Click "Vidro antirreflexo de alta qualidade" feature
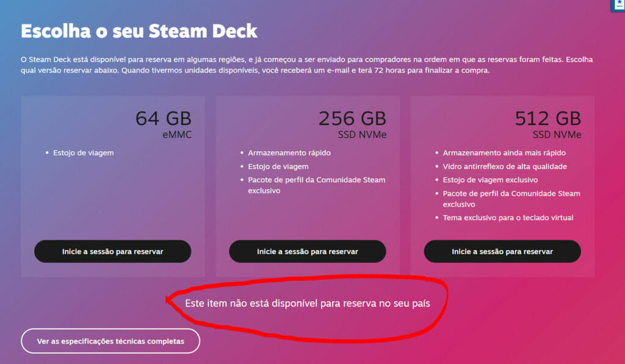This screenshot has width=625, height=364. point(505,166)
